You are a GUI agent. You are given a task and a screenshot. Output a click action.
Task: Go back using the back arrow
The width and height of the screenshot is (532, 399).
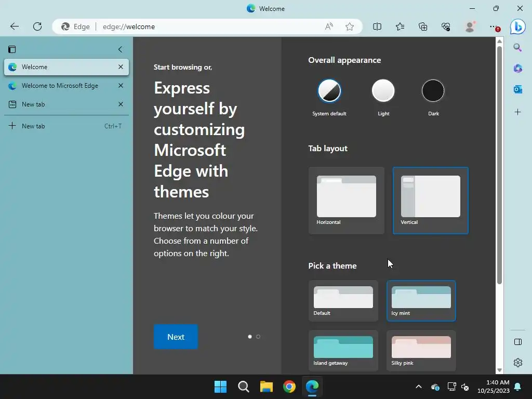[x=14, y=26]
